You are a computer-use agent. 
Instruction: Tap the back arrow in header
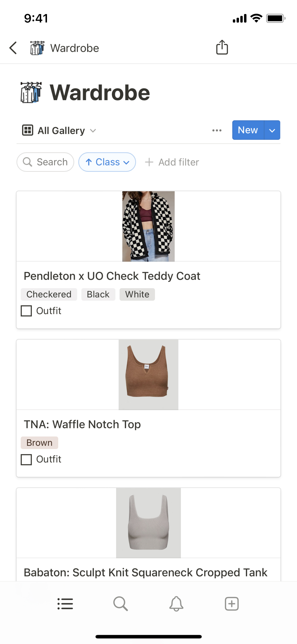click(x=13, y=48)
